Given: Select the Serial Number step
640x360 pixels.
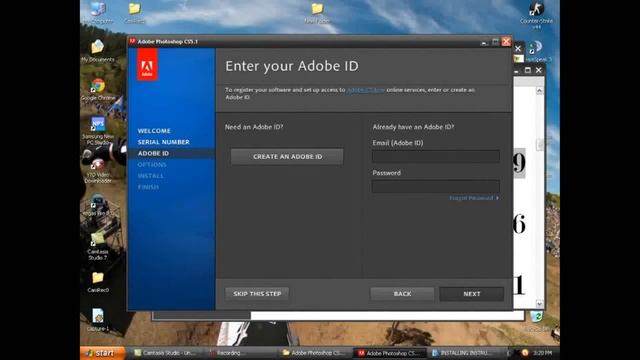Looking at the screenshot, I should click(163, 142).
